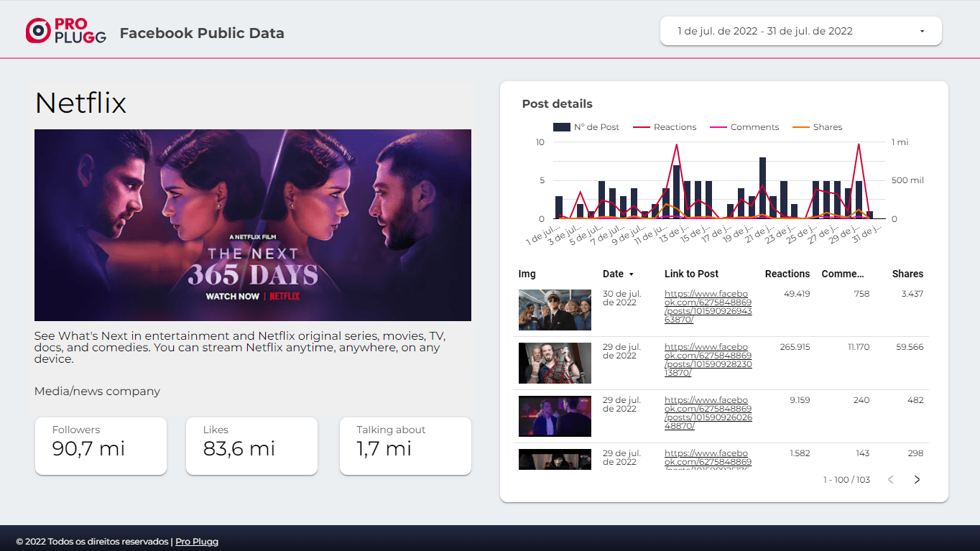980x551 pixels.
Task: Click the comments value 758
Action: coord(861,294)
